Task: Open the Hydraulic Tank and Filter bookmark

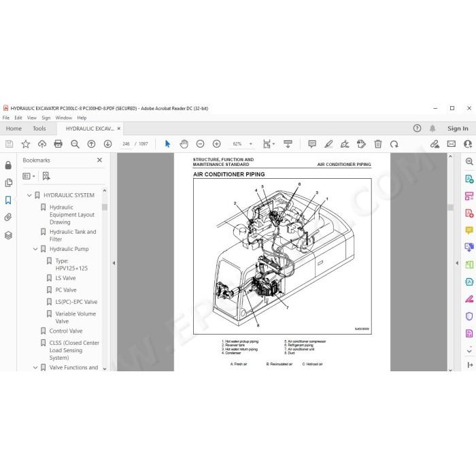Action: click(x=73, y=235)
